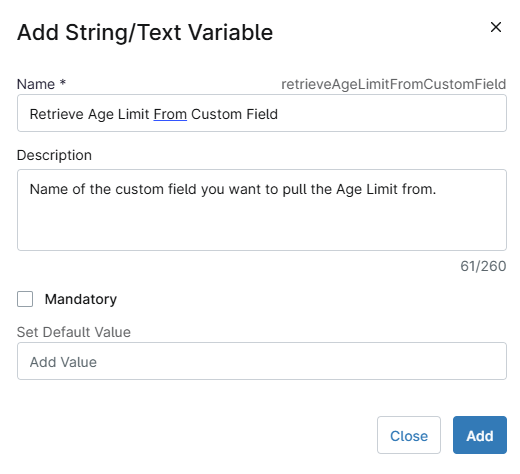The height and width of the screenshot is (474, 520).
Task: Place cursor on Retrieve in Name field
Action: coord(56,114)
